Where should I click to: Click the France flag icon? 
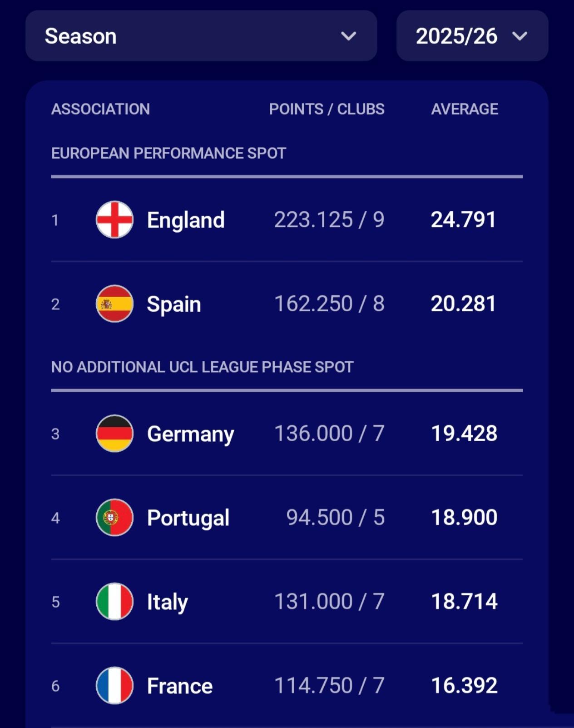114,686
